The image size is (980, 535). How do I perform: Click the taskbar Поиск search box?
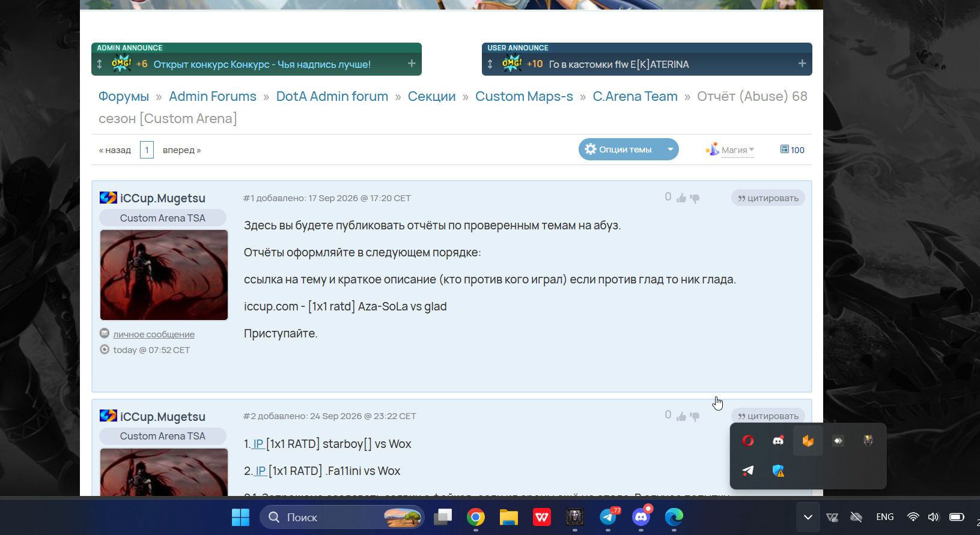[x=342, y=517]
